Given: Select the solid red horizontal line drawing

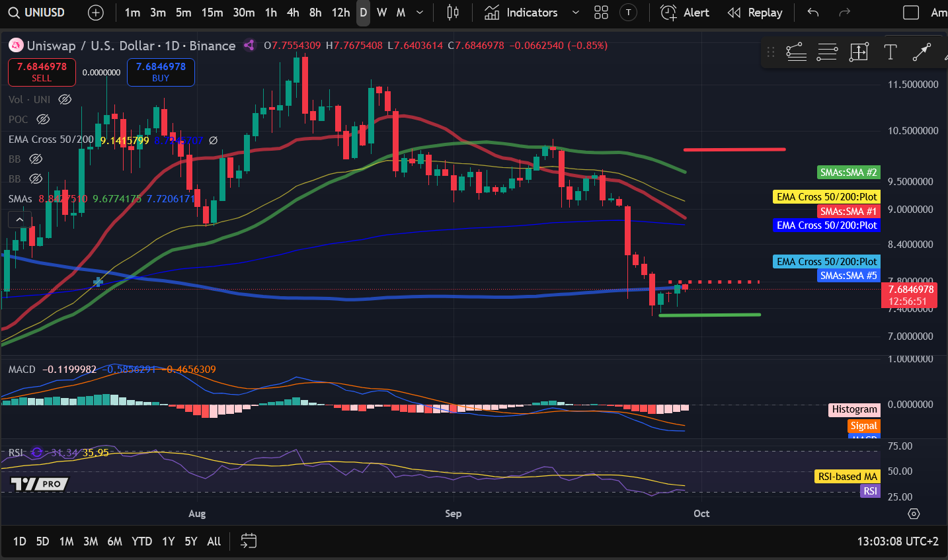Looking at the screenshot, I should 734,149.
